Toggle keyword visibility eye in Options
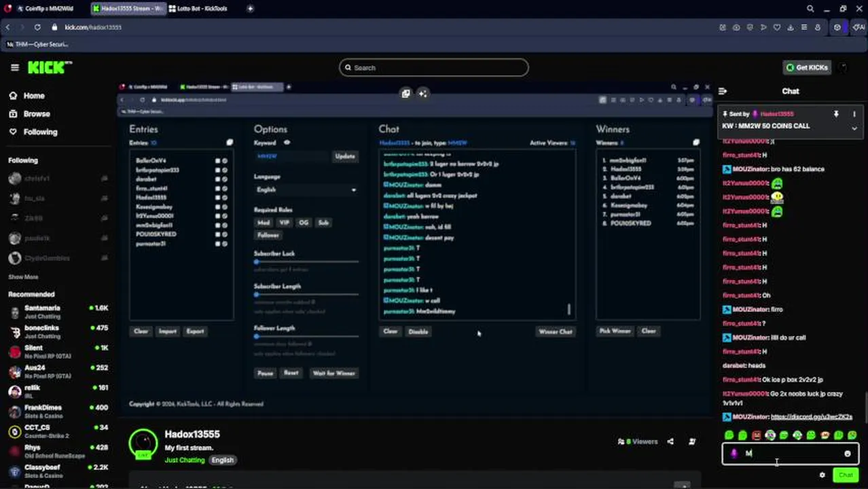The width and height of the screenshot is (868, 489). [x=287, y=143]
